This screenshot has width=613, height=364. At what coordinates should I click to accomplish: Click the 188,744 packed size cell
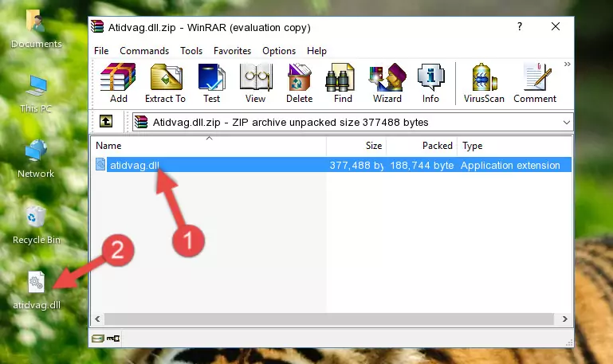point(422,165)
